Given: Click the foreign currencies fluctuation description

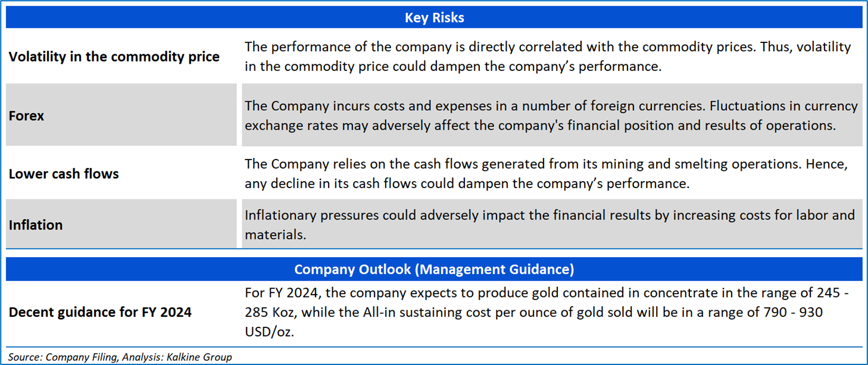Looking at the screenshot, I should pos(551,116).
